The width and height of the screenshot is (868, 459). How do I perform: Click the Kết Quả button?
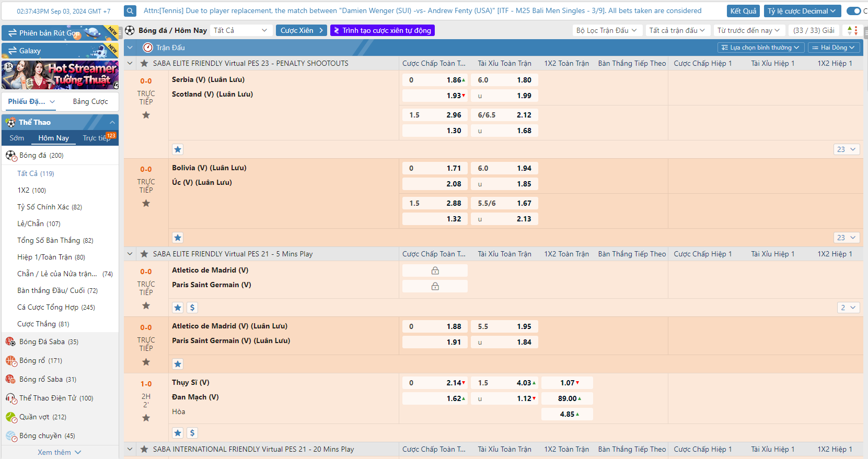click(743, 11)
